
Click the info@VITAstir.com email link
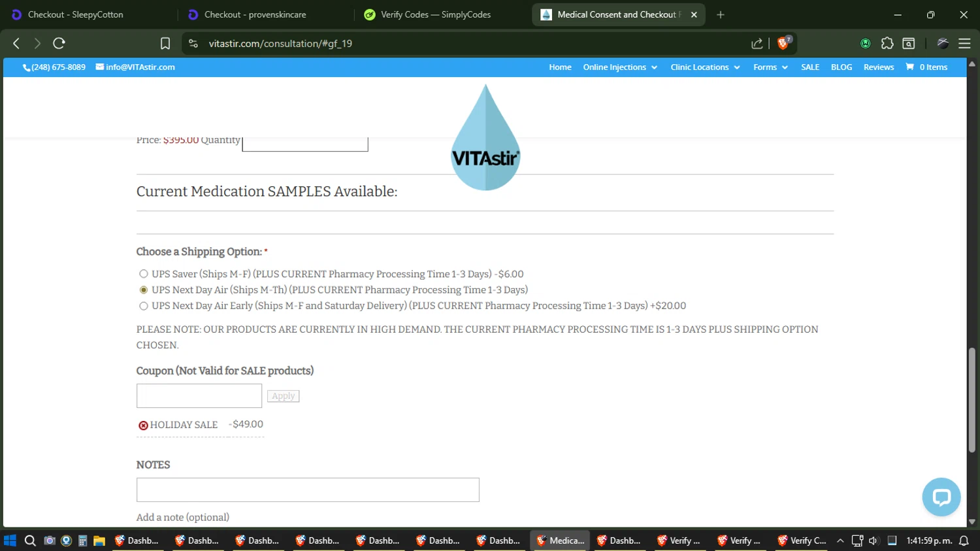pyautogui.click(x=135, y=67)
